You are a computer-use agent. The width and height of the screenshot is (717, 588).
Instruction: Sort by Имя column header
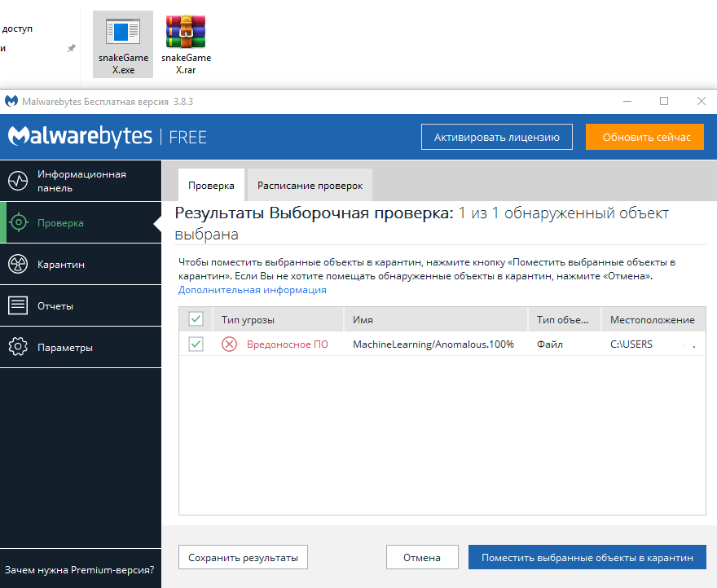pos(436,319)
